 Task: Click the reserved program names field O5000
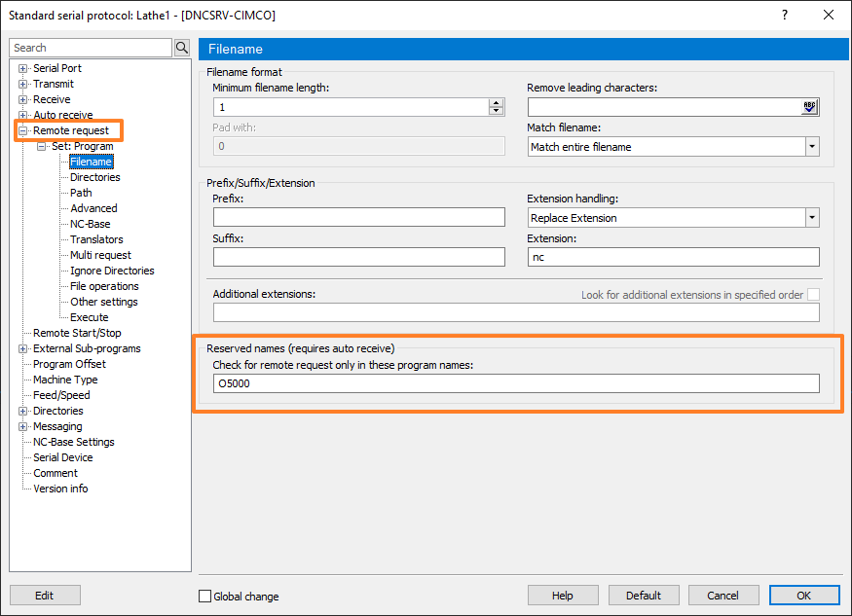pyautogui.click(x=516, y=383)
